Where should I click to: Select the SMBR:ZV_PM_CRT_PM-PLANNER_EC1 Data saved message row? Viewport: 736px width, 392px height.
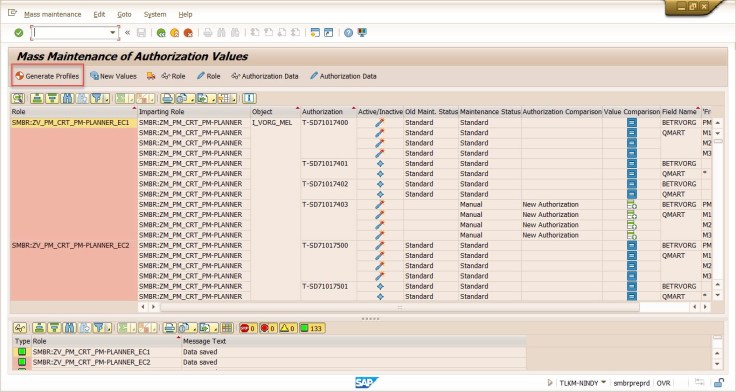269,352
